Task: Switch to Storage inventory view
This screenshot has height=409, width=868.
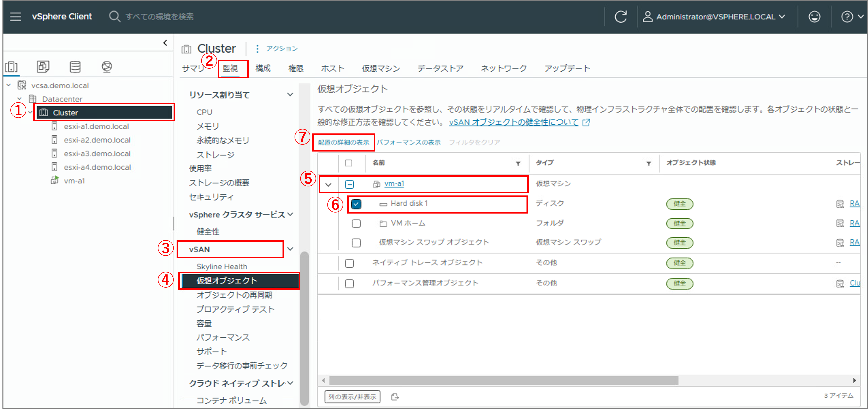Action: pyautogui.click(x=75, y=67)
